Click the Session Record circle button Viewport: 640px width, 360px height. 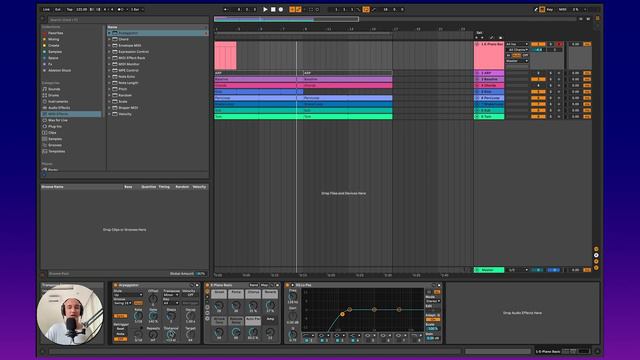(318, 9)
